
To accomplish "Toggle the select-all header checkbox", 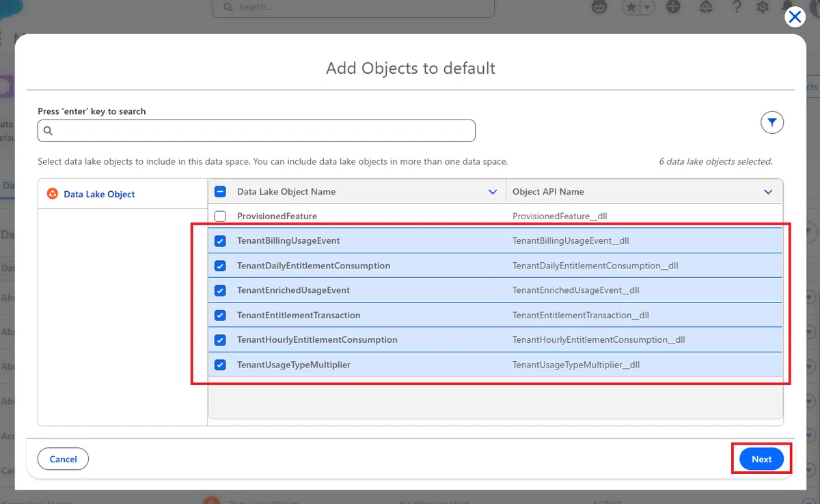I will tap(220, 192).
